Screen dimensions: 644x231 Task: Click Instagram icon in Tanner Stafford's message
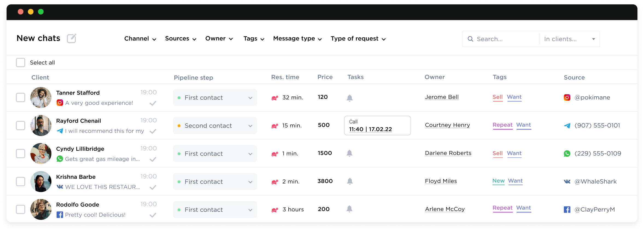click(60, 103)
